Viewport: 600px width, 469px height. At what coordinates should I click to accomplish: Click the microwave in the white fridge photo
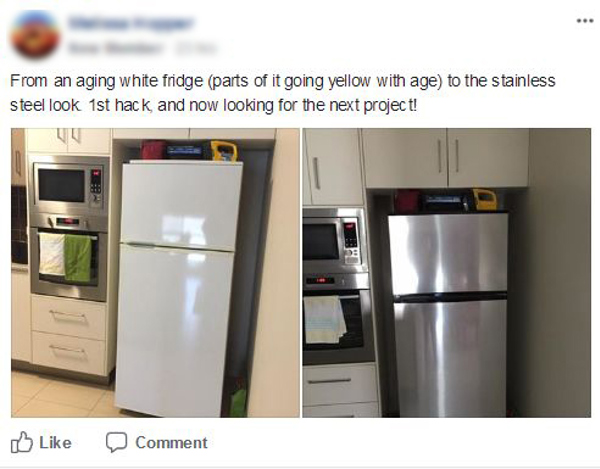(69, 185)
